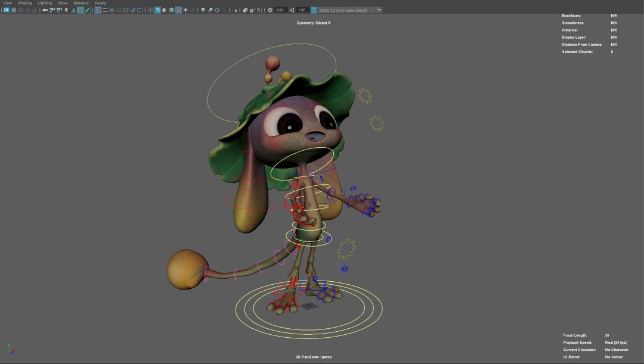Open the ACES 1.0 SDR-video view transform dropdown
Screen dimensions: 644x364
[350, 10]
